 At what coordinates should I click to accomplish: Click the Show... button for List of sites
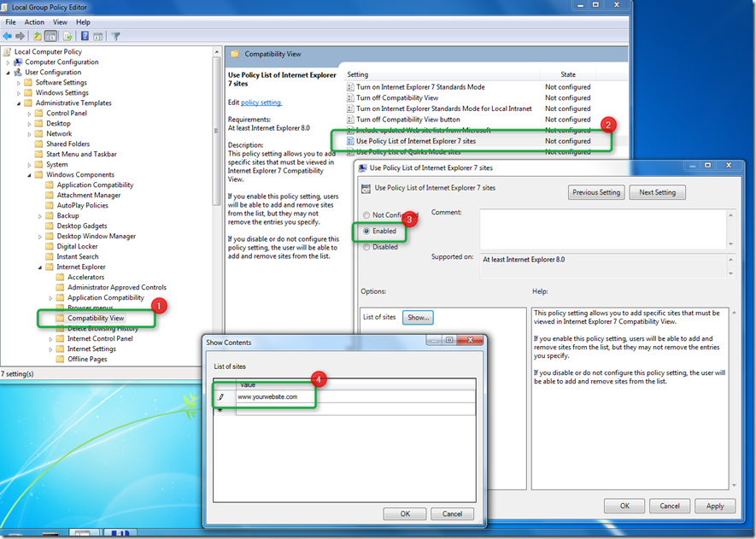click(418, 317)
